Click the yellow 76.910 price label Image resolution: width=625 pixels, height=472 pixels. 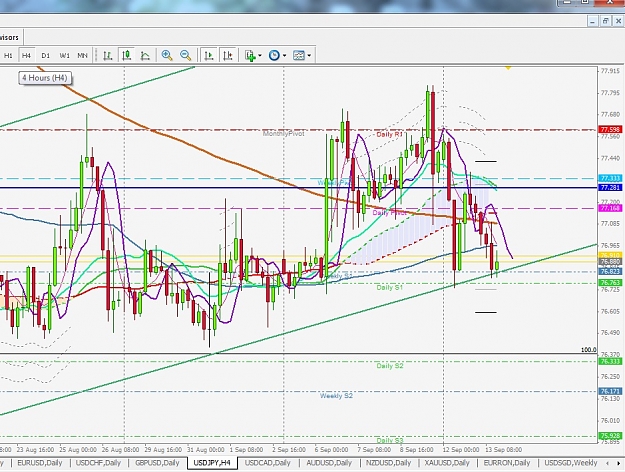[x=610, y=255]
